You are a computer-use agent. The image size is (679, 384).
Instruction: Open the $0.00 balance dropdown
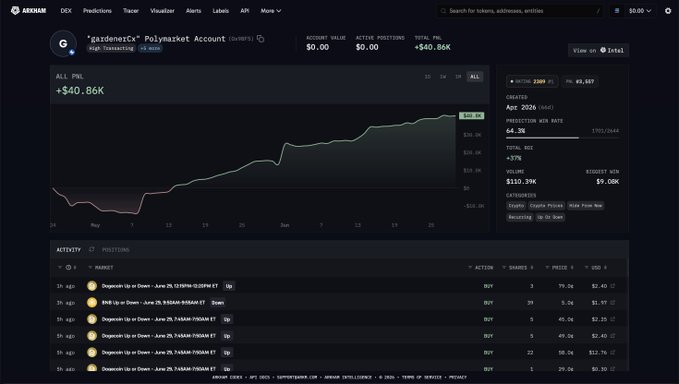(640, 11)
